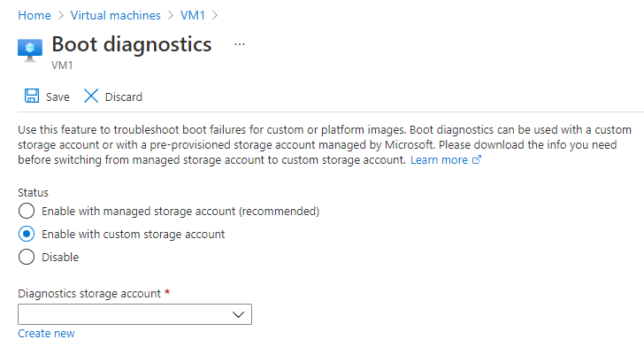
Task: Click the external link icon after Learn more
Action: 477,160
